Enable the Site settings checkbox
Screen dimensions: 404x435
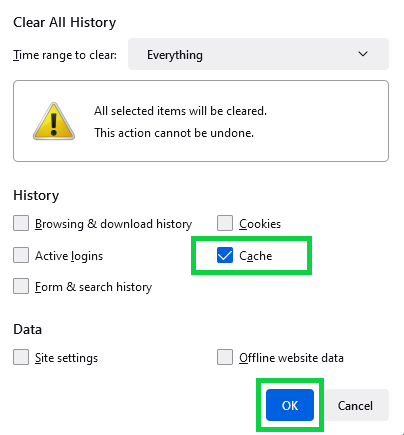tap(21, 357)
